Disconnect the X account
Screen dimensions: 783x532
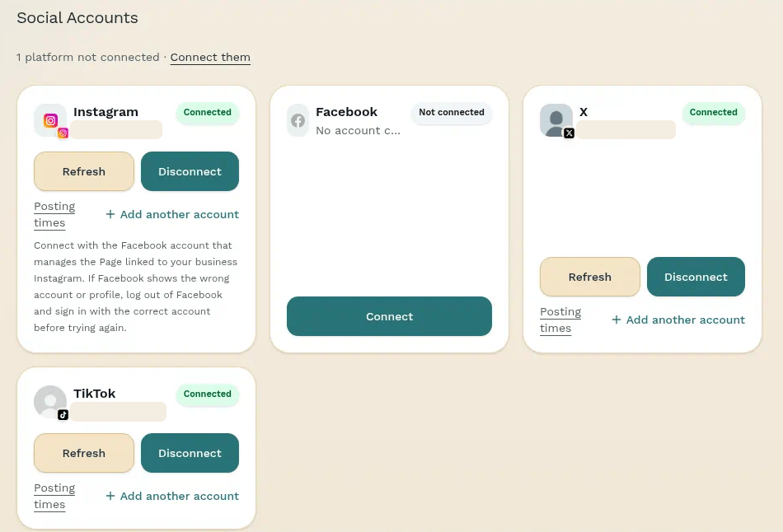[696, 277]
